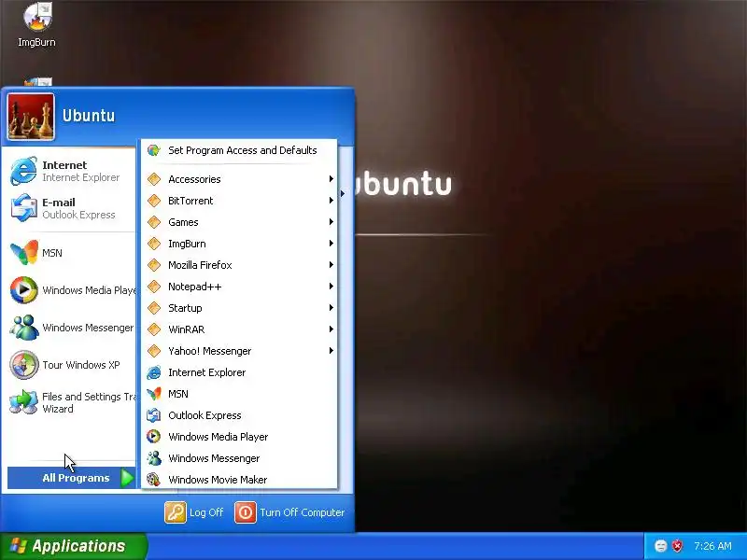Click the Set Program Access and Defaults icon
The width and height of the screenshot is (747, 560).
(x=154, y=150)
